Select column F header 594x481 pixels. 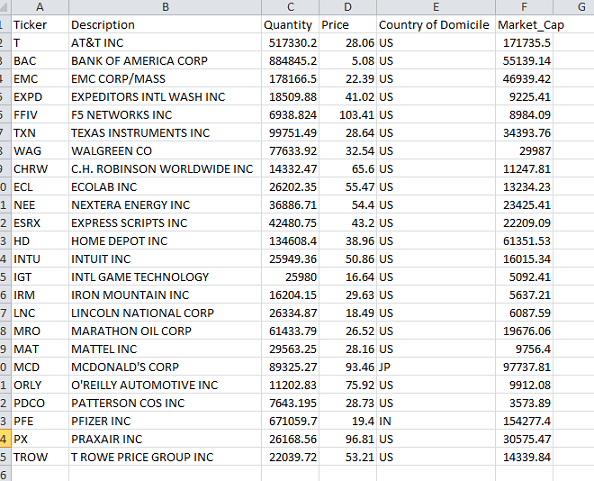click(x=524, y=7)
